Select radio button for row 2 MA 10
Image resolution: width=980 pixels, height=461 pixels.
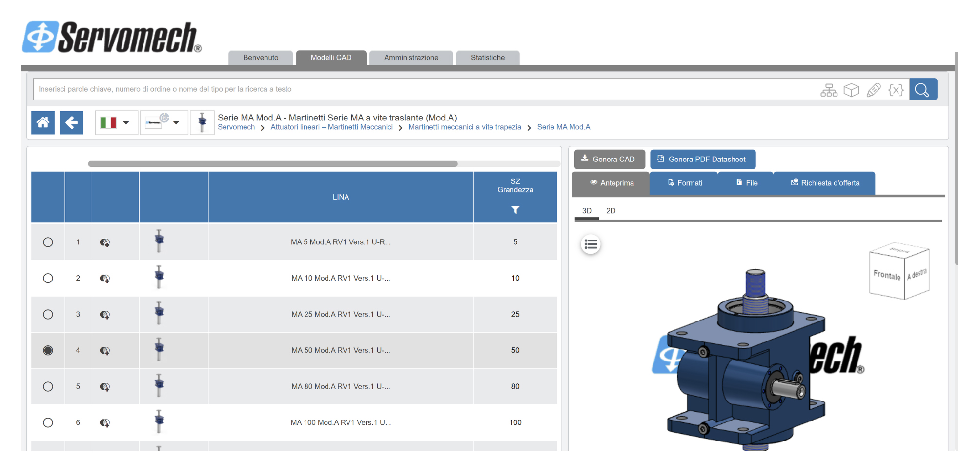click(48, 278)
